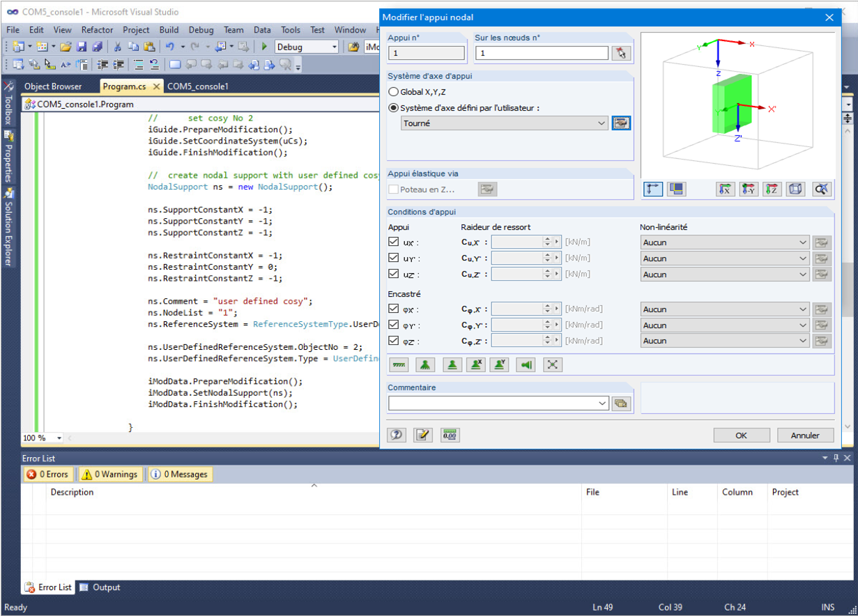The image size is (858, 616).
Task: Click the OK button in the dialog
Action: (742, 435)
